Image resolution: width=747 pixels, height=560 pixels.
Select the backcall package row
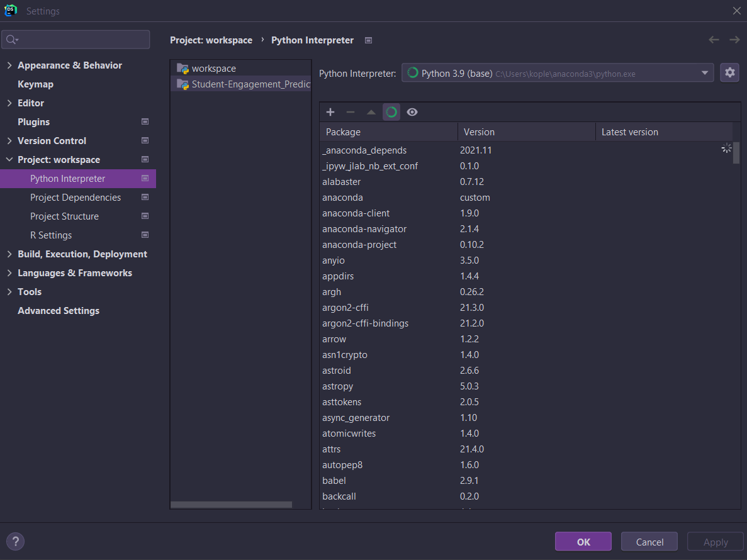[526, 496]
